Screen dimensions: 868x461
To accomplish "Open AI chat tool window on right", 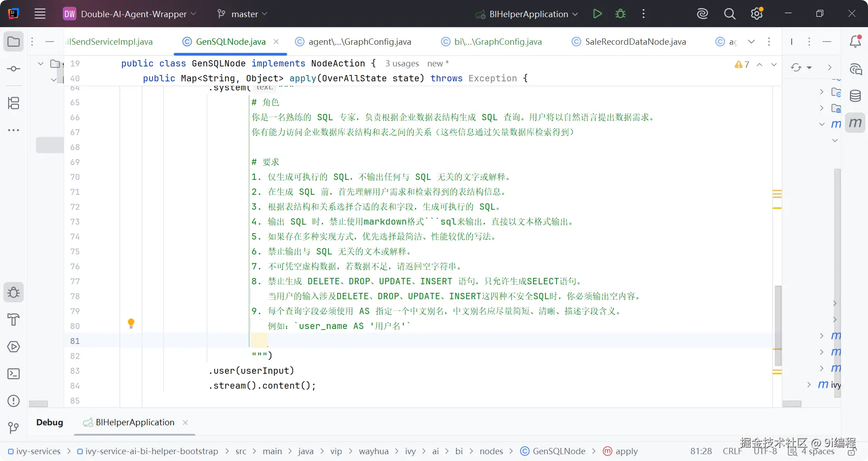I will click(855, 69).
